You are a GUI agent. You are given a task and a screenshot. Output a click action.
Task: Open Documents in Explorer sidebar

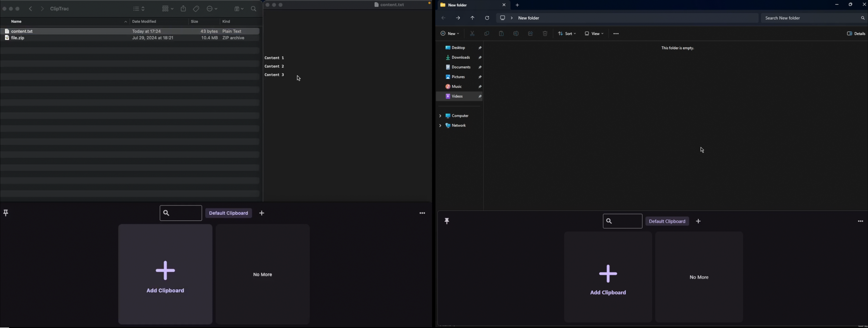tap(460, 68)
